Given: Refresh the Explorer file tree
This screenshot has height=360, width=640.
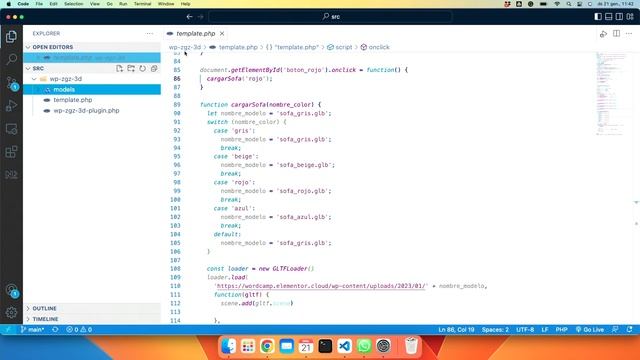Looking at the screenshot, I should (142, 69).
